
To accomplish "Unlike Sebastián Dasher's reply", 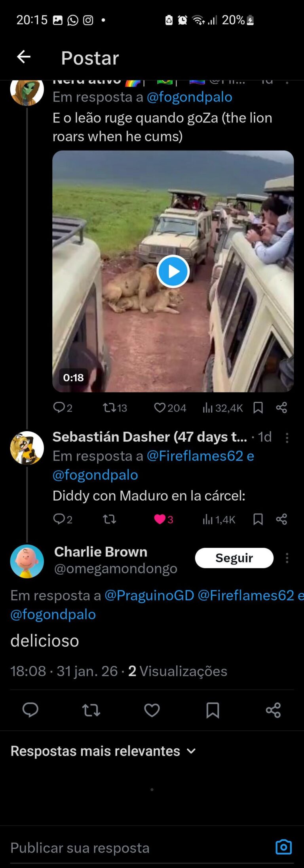I will pyautogui.click(x=163, y=519).
